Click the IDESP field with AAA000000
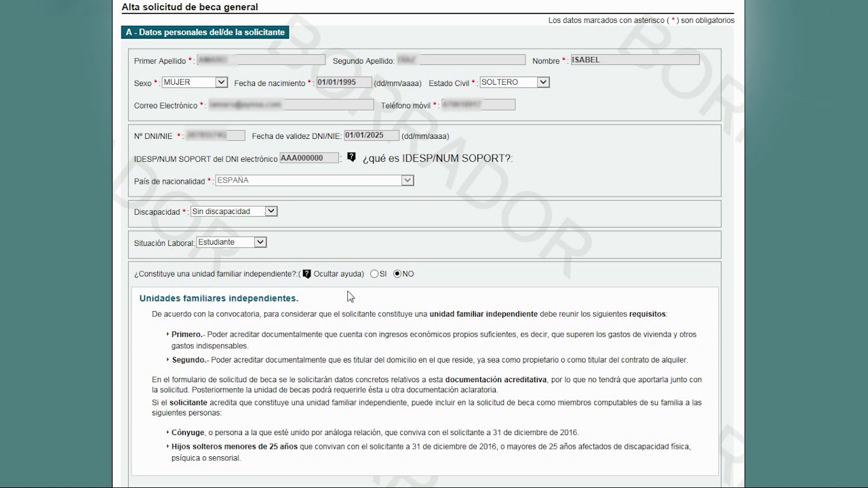Viewport: 868px width, 488px height. click(310, 158)
